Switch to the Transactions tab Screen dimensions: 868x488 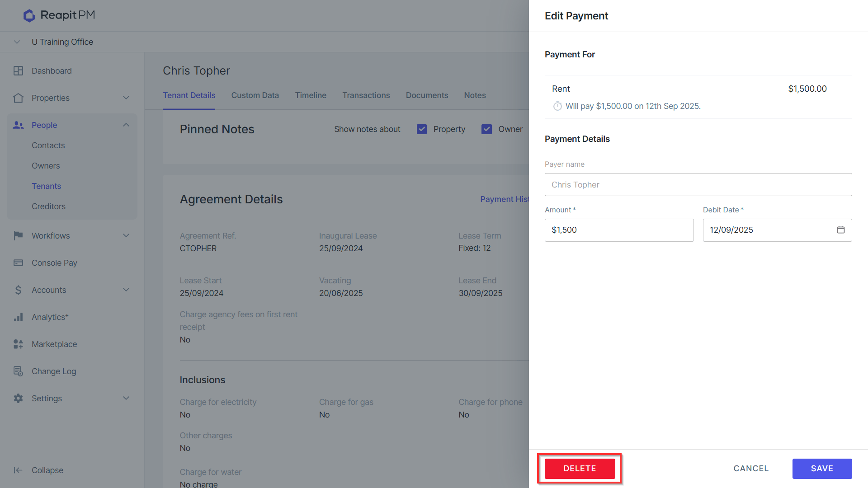coord(366,95)
